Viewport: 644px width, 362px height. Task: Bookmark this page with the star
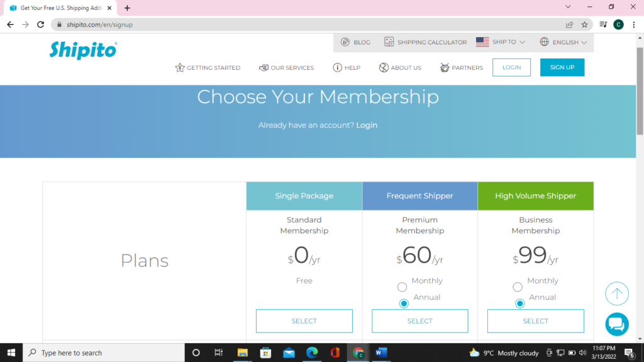584,25
